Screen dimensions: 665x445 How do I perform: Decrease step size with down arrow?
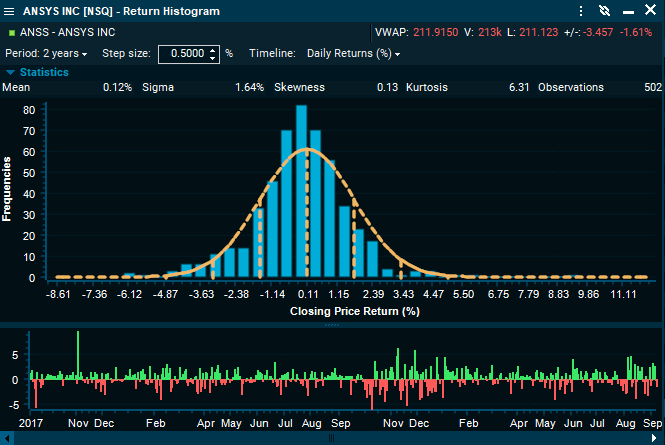coord(213,57)
